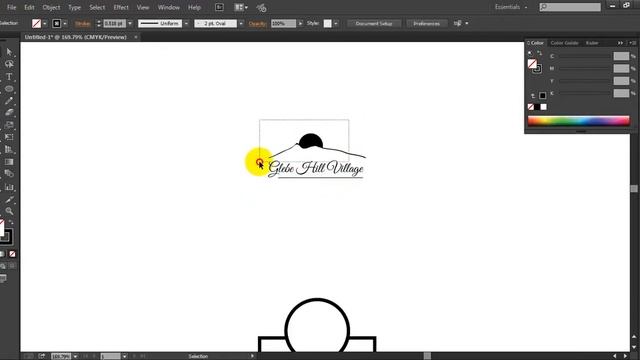Select the Pencil tool
Screen dimensions: 640x360
coord(9,101)
